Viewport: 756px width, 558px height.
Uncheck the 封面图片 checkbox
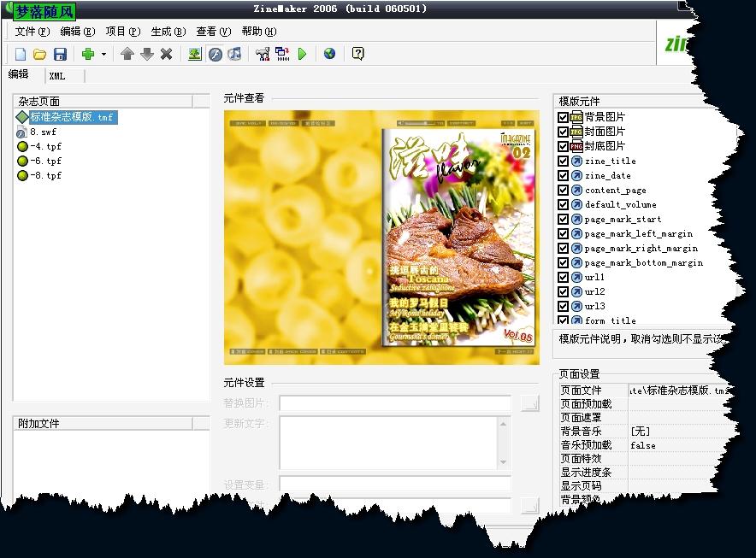click(x=563, y=132)
